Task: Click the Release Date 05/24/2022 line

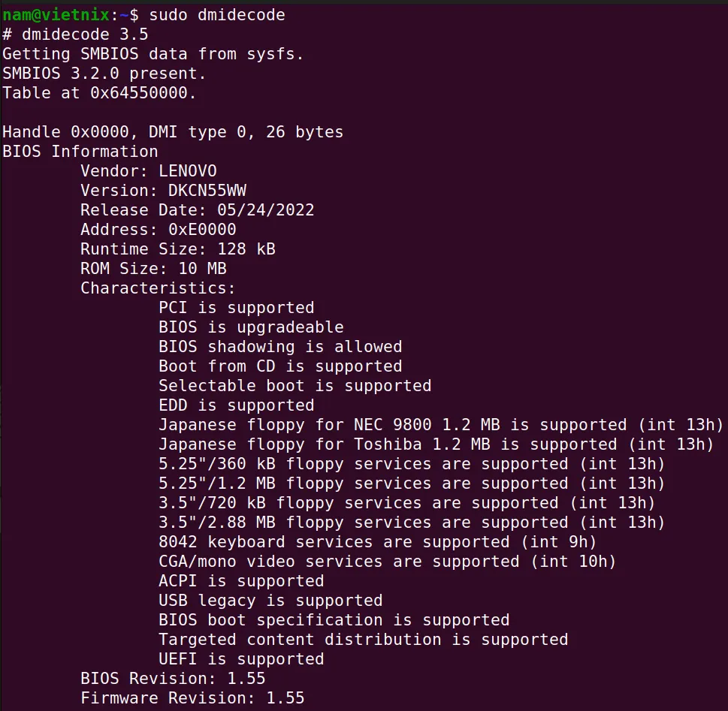Action: click(198, 210)
